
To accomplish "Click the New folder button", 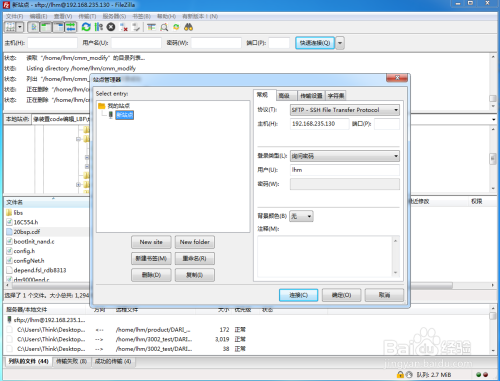I will click(x=195, y=242).
